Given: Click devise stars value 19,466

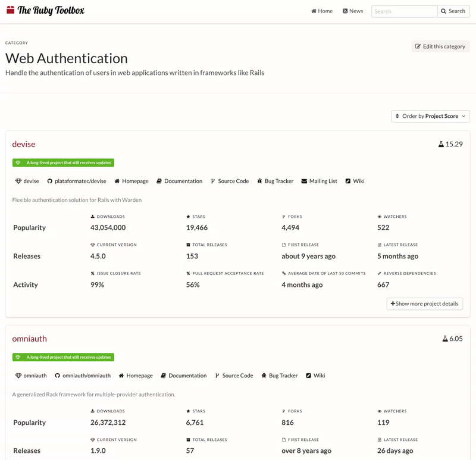Looking at the screenshot, I should (x=197, y=228).
